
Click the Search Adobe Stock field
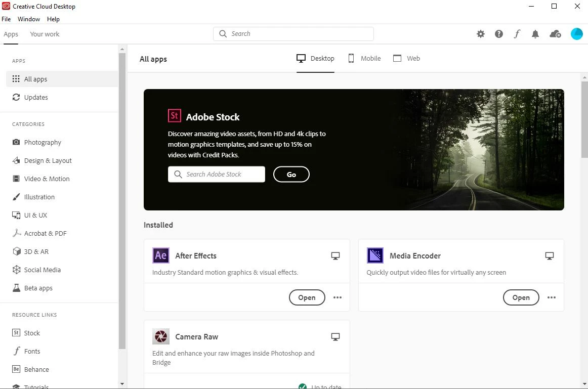(x=217, y=175)
